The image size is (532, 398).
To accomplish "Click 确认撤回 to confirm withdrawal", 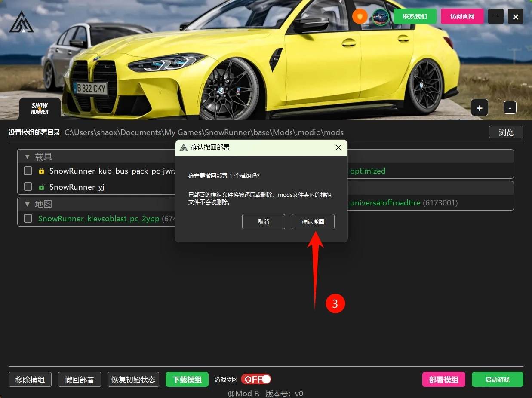I will coord(313,222).
